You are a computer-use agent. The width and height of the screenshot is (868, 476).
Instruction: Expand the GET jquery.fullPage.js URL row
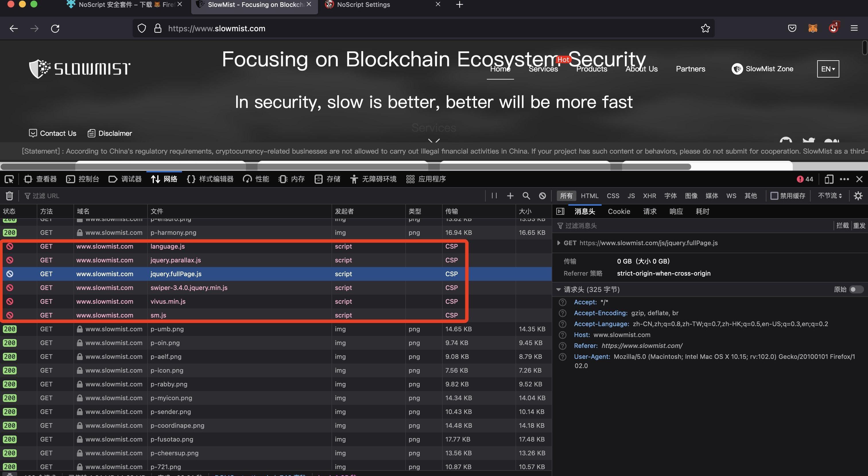pos(559,243)
